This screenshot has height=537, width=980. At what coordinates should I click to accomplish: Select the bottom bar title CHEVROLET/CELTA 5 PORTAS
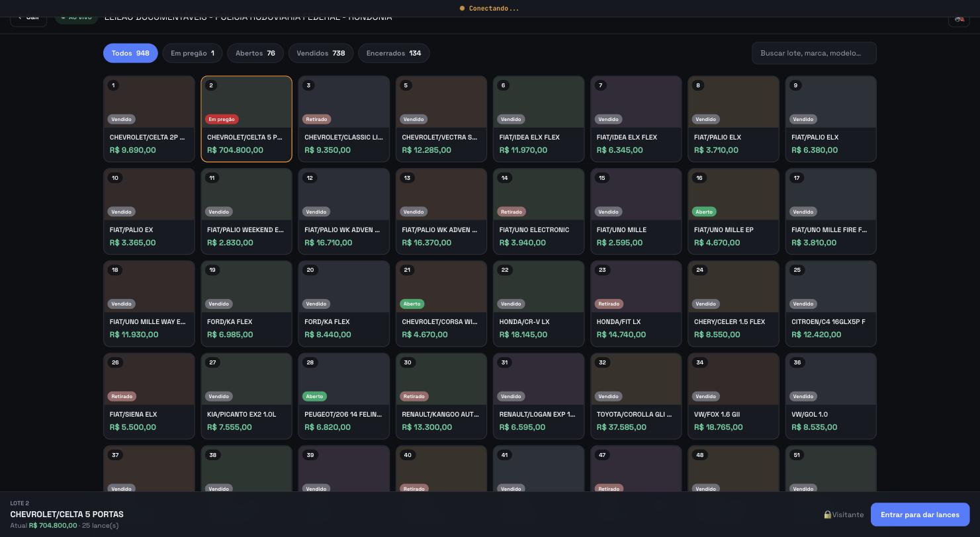point(67,514)
